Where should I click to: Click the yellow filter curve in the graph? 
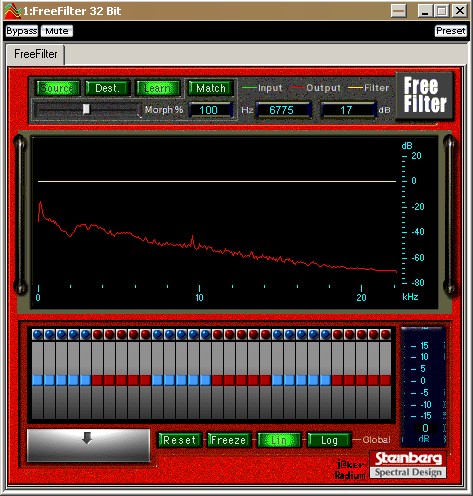click(217, 182)
